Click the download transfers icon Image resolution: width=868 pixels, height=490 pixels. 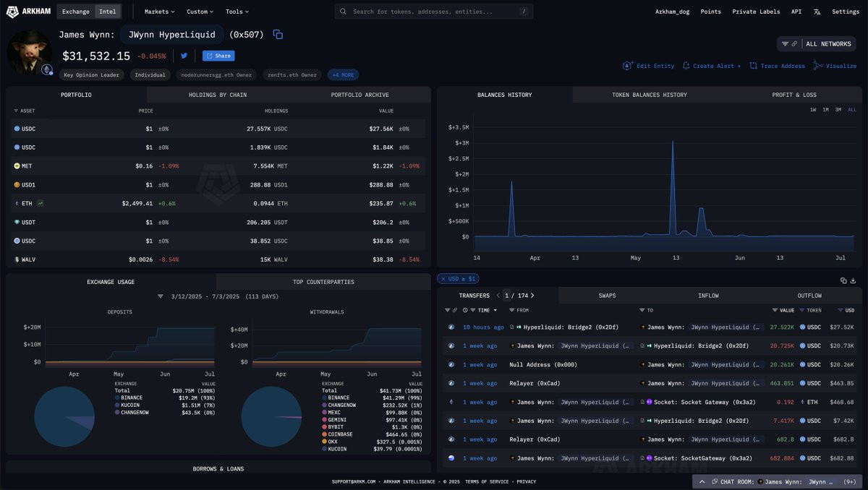click(853, 280)
